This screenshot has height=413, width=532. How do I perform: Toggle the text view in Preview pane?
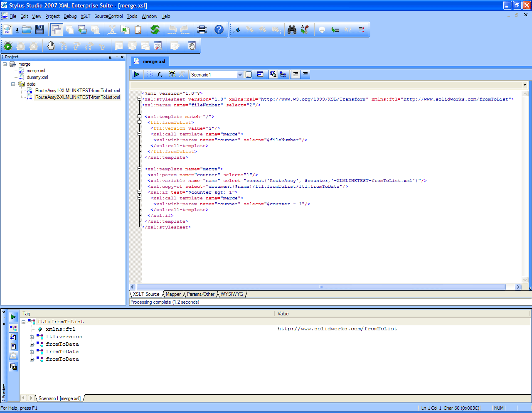13,347
